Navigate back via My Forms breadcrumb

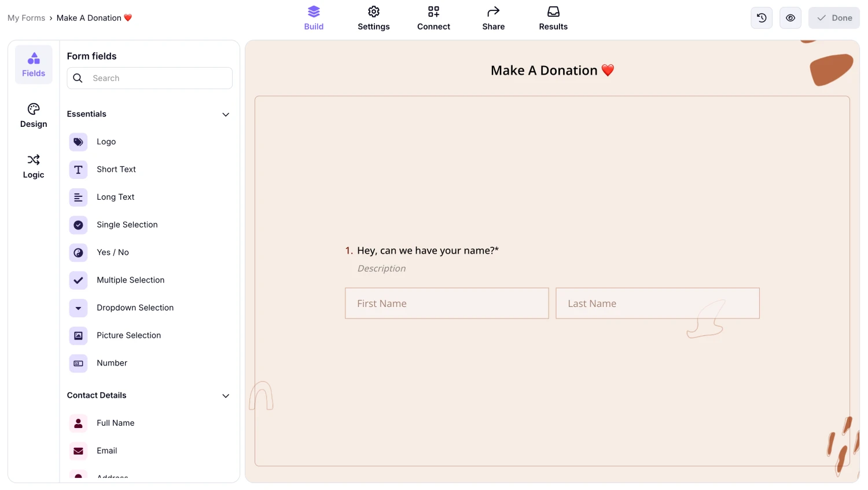(26, 17)
